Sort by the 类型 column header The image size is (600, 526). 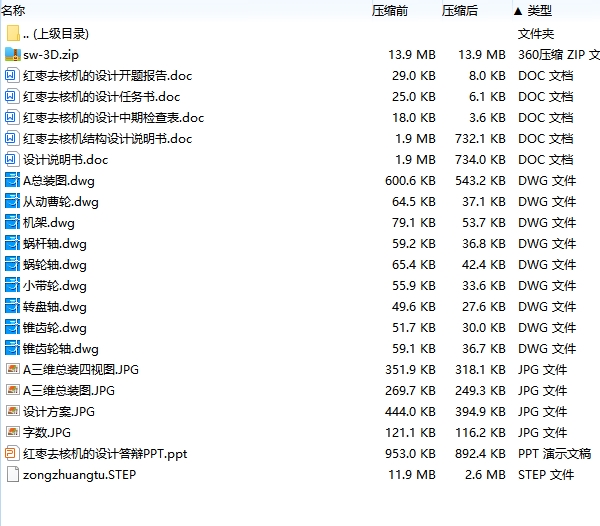click(540, 11)
